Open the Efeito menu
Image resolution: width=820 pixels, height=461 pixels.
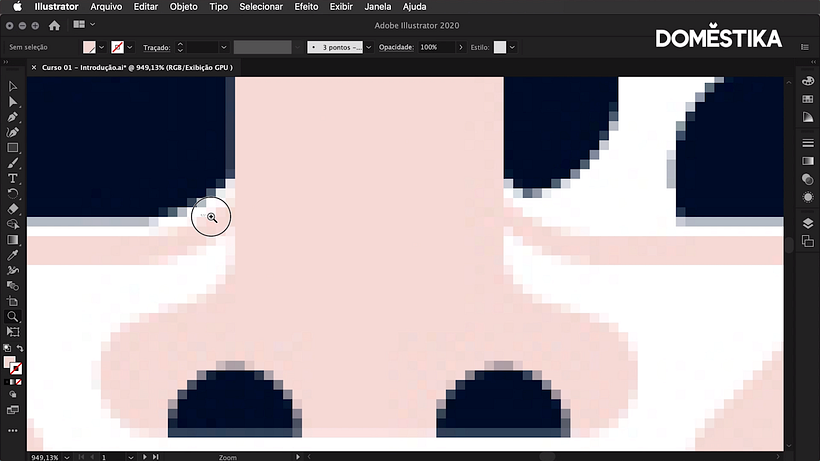point(306,7)
